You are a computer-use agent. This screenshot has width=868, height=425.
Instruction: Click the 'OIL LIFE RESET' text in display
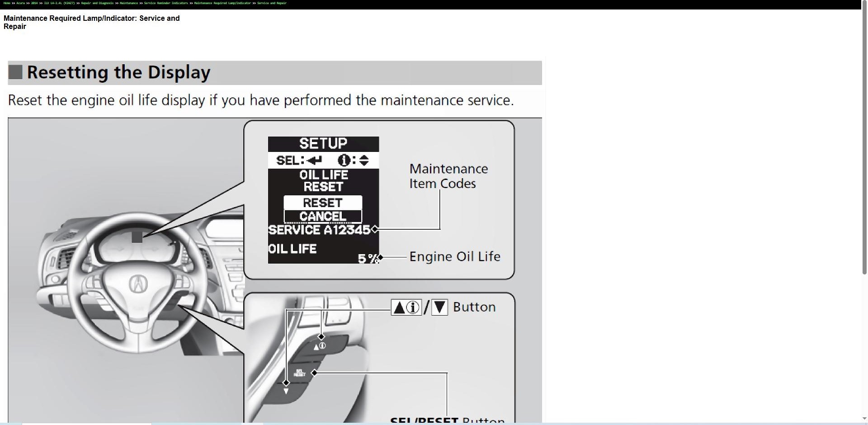pyautogui.click(x=324, y=180)
